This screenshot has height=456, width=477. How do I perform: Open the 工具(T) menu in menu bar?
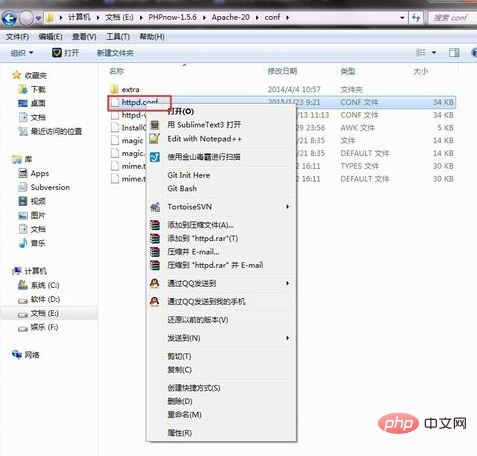[118, 37]
